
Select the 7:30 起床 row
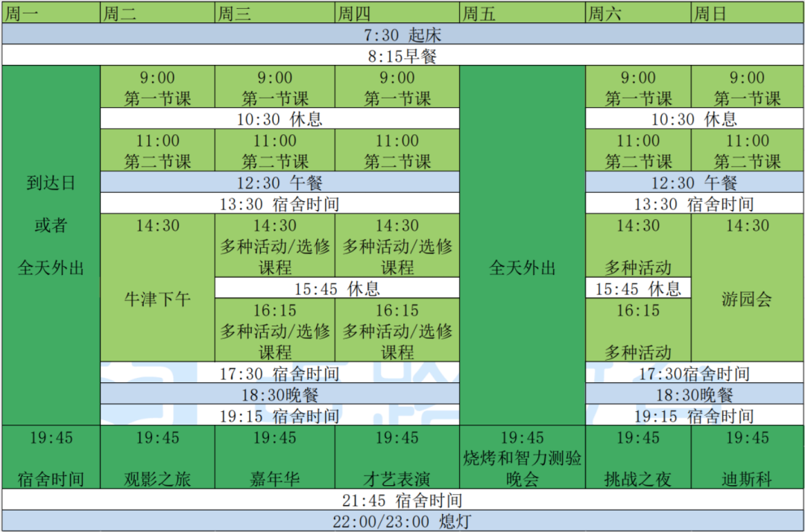pos(402,34)
